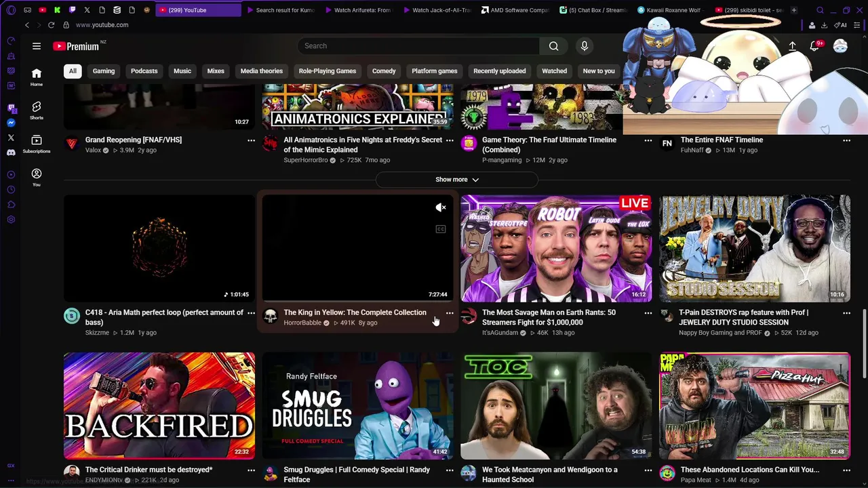Screen dimensions: 868x488
Task: Select the Gaming filter chip
Action: [104, 71]
